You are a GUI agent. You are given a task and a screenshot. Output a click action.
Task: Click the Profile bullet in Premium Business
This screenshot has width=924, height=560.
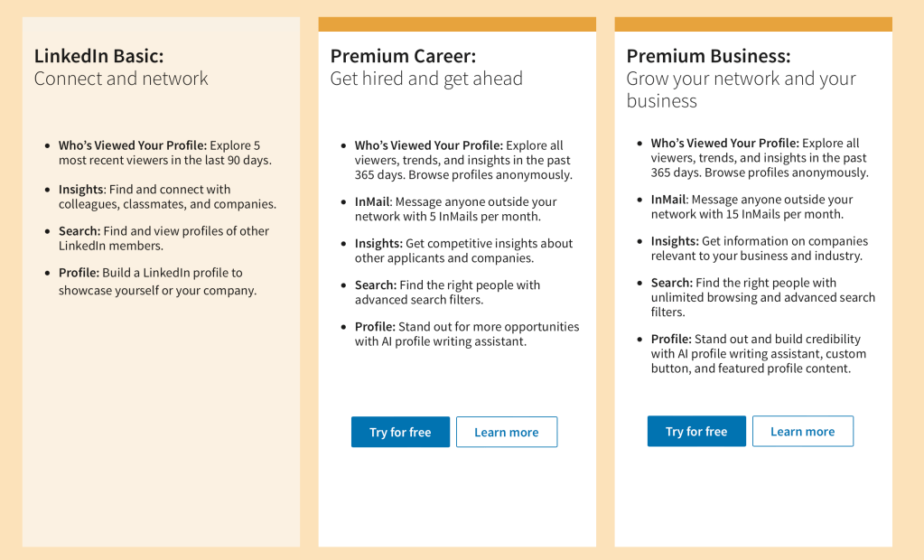tap(671, 339)
